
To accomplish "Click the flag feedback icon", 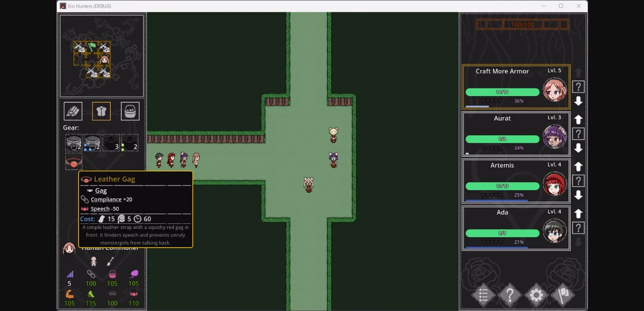I will click(563, 295).
